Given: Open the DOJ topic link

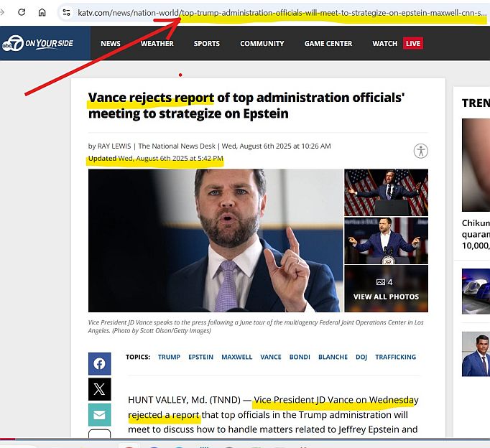Looking at the screenshot, I should [x=361, y=357].
